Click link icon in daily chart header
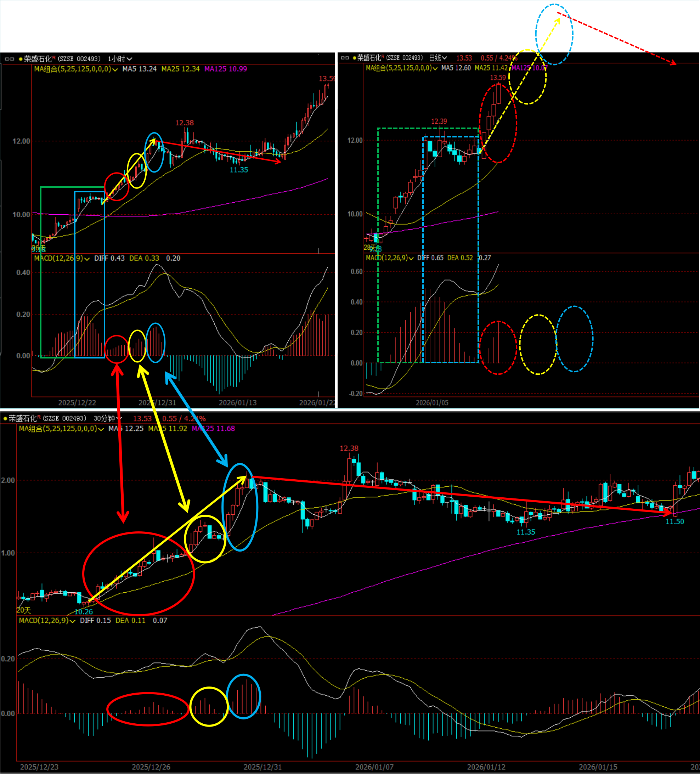The width and height of the screenshot is (700, 774). [x=345, y=58]
